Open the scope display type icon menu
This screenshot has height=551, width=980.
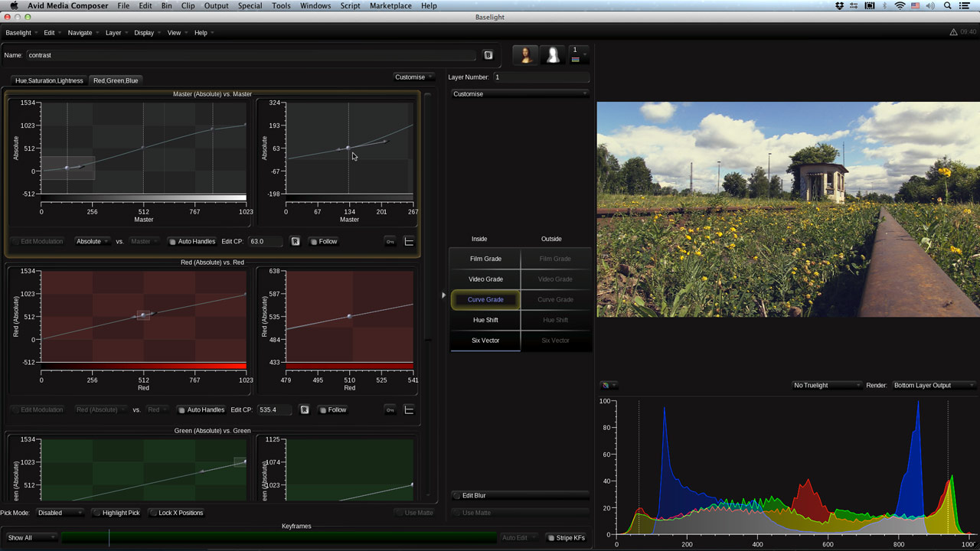point(608,385)
